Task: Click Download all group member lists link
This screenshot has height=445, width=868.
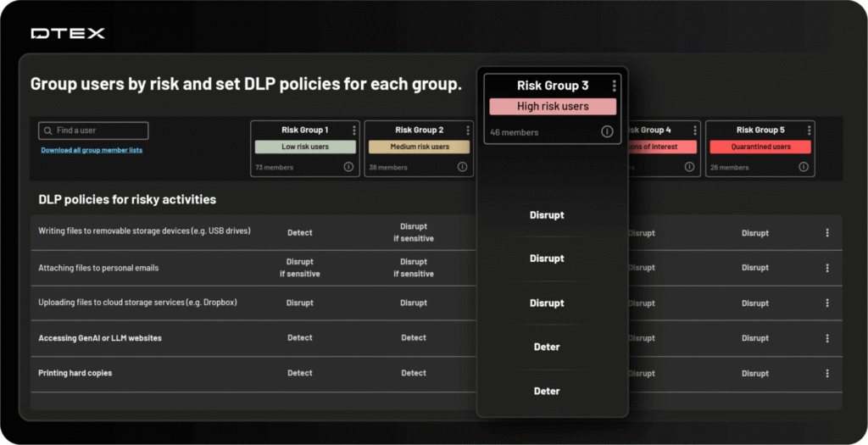Action: click(92, 150)
